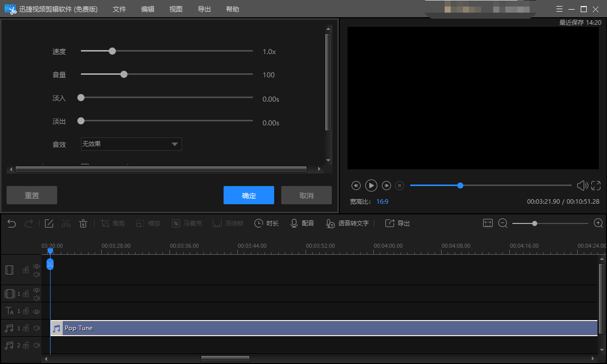The image size is (607, 364).
Task: Zoom in the timeline with plus magnifier
Action: coord(598,223)
